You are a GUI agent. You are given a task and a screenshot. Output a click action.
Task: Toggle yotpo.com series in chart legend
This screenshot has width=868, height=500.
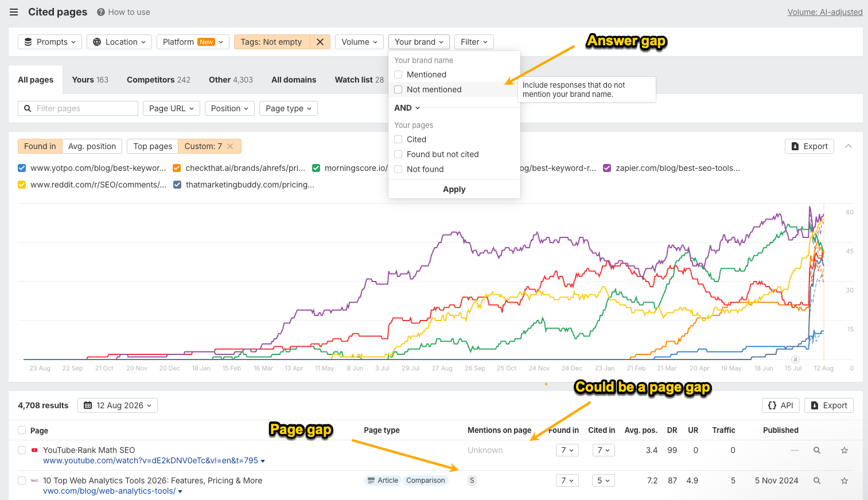(22, 168)
